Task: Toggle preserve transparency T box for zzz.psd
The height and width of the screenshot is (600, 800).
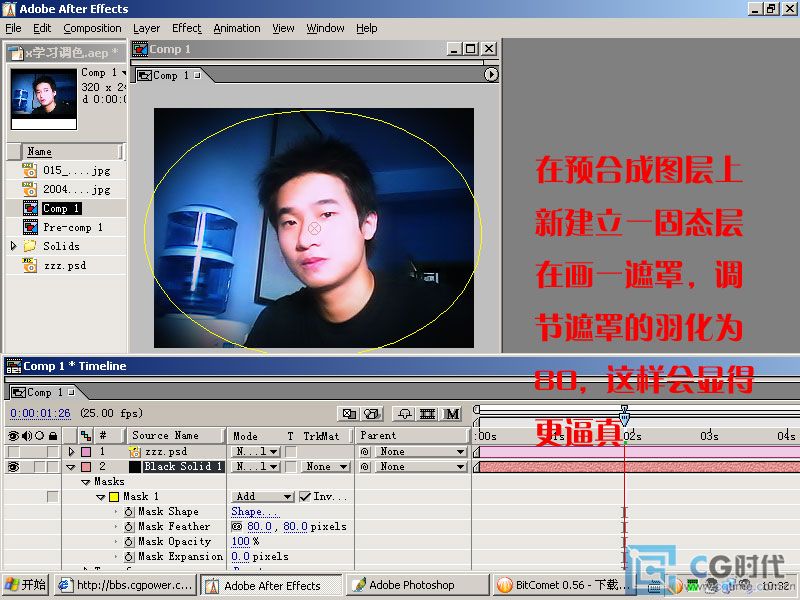Action: 291,452
